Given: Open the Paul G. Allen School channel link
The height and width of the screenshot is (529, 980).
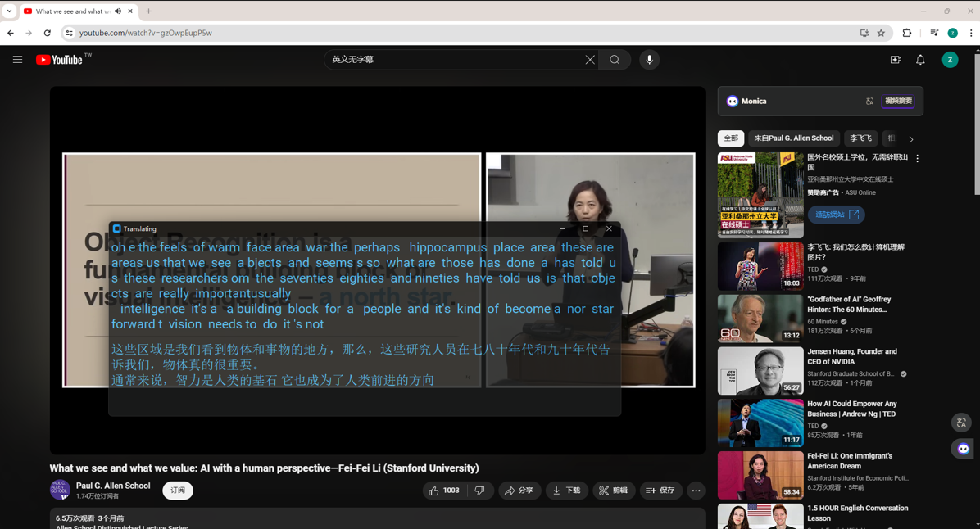Looking at the screenshot, I should click(113, 486).
